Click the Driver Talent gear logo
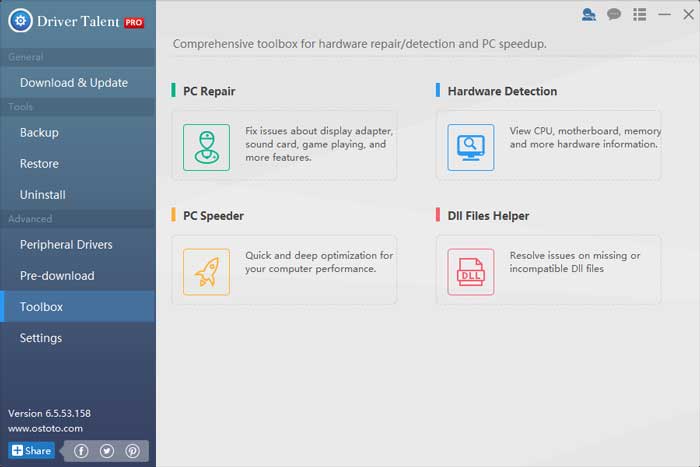700x467 pixels. click(x=20, y=21)
